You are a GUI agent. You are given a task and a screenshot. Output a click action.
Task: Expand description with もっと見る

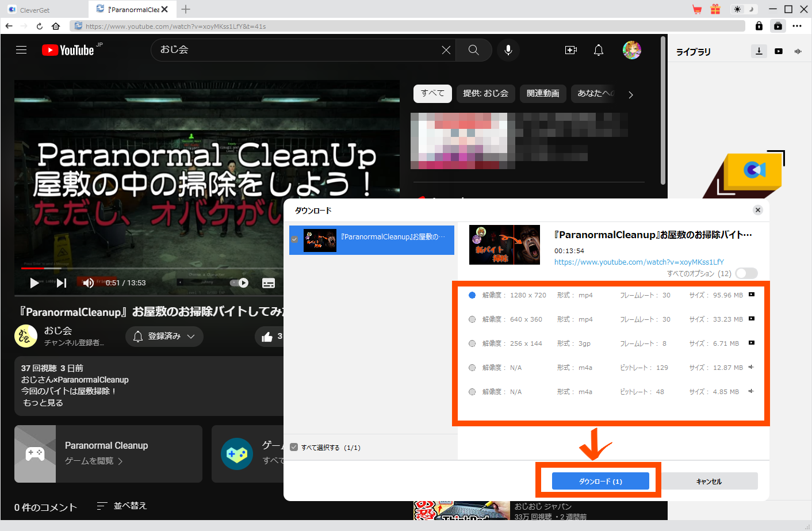coord(43,403)
